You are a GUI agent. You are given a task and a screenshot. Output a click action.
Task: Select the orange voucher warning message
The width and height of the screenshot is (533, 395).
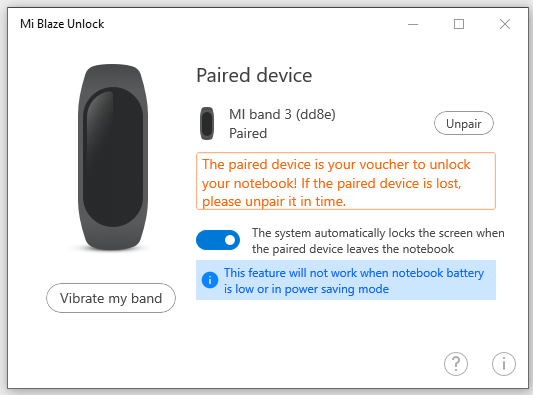(346, 181)
